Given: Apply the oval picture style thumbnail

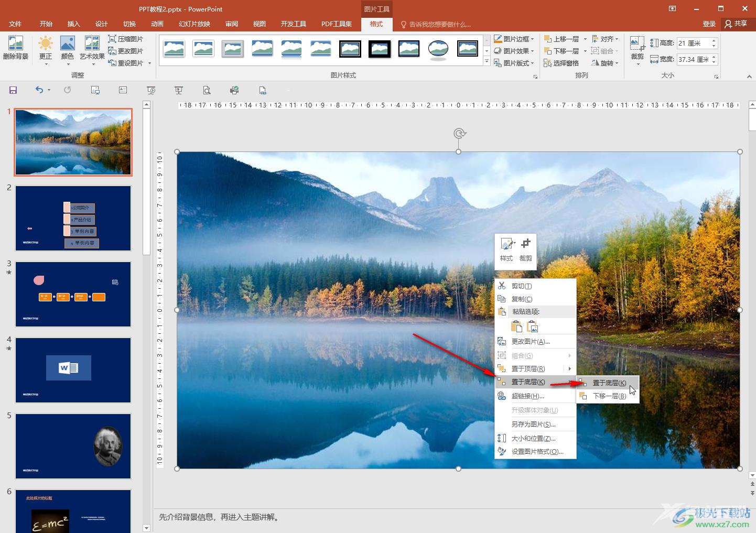Looking at the screenshot, I should 438,49.
